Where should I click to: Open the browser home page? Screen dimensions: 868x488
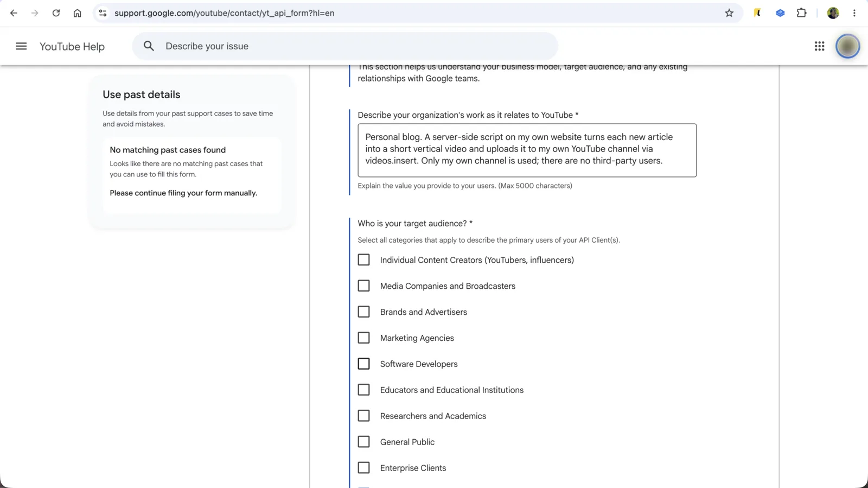pyautogui.click(x=77, y=13)
